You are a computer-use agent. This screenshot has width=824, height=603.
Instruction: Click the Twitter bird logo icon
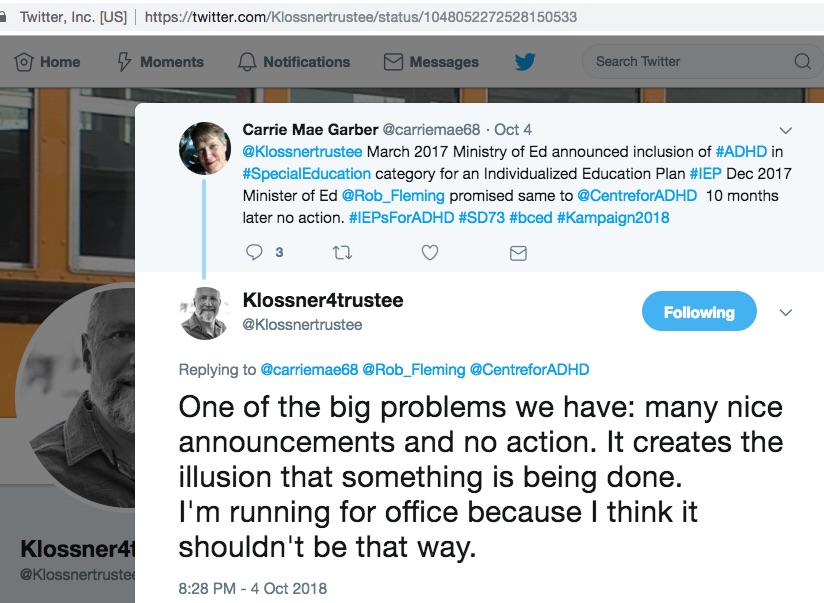(525, 62)
